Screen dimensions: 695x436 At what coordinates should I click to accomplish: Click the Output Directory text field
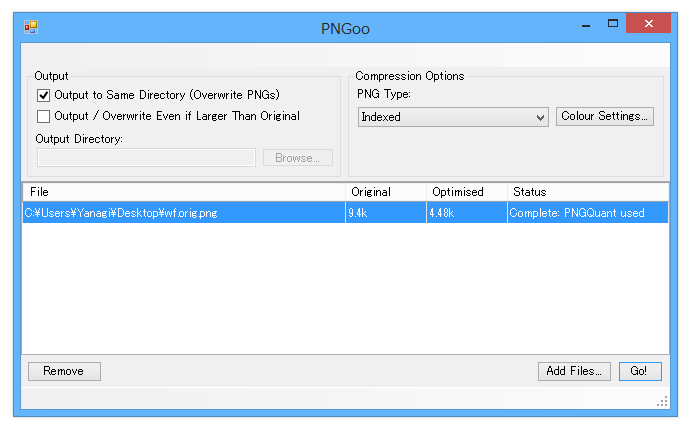pyautogui.click(x=146, y=158)
